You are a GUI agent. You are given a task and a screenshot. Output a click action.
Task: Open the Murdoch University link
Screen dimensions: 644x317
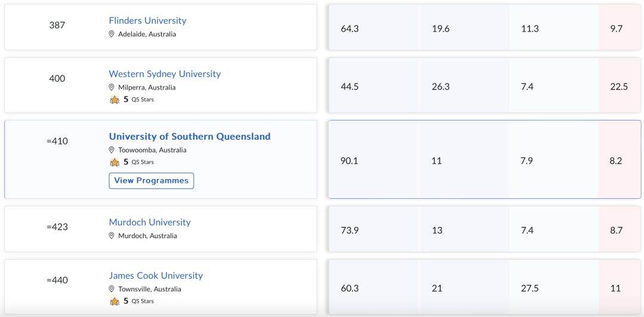(x=150, y=222)
